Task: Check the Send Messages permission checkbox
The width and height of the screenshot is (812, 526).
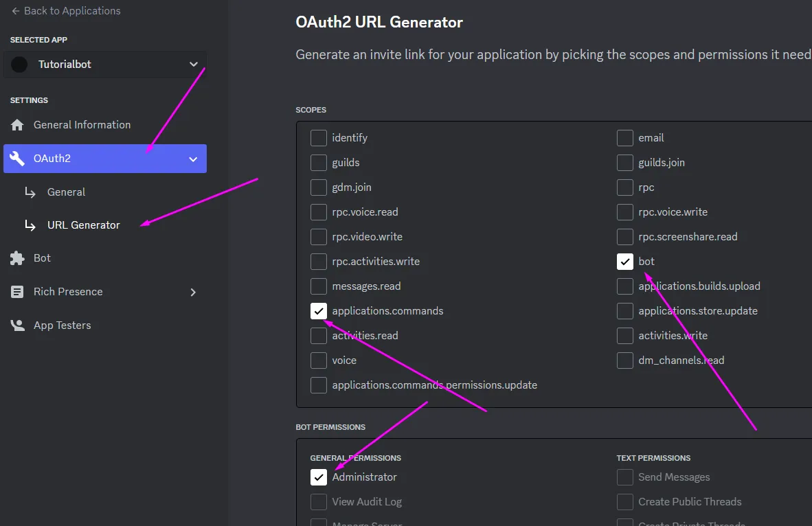Action: pos(625,477)
